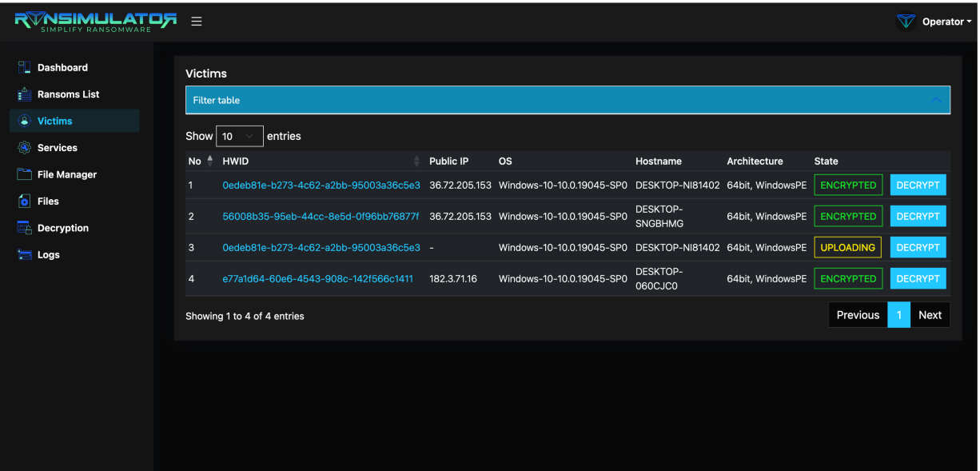
Task: Click the File Manager folder icon
Action: pyautogui.click(x=24, y=174)
